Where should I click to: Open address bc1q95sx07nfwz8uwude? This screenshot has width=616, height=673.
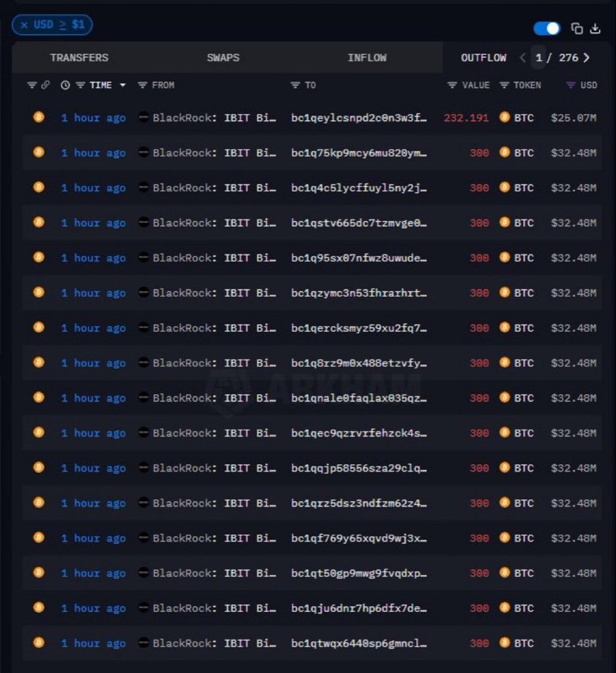tap(359, 258)
